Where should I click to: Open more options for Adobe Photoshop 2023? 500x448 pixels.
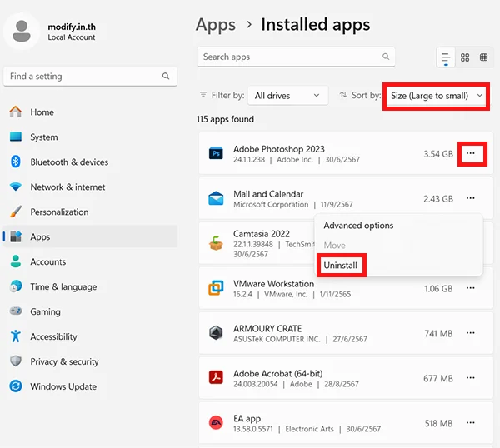pyautogui.click(x=470, y=153)
